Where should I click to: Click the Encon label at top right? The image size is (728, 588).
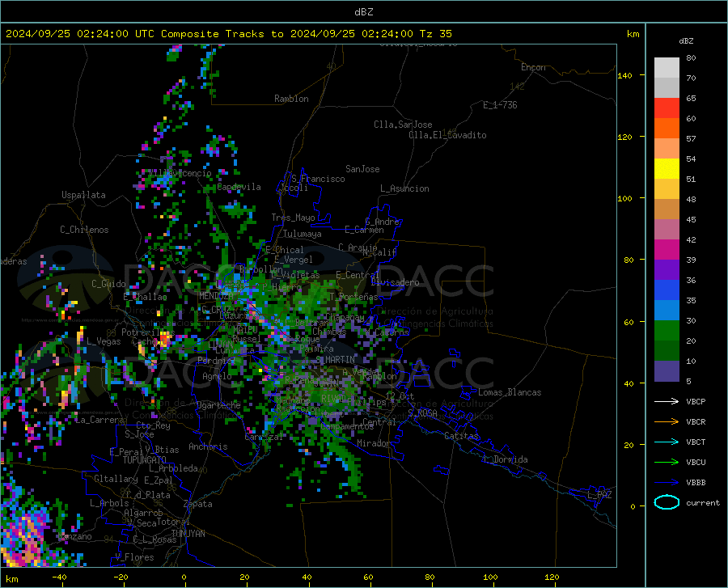[x=533, y=67]
